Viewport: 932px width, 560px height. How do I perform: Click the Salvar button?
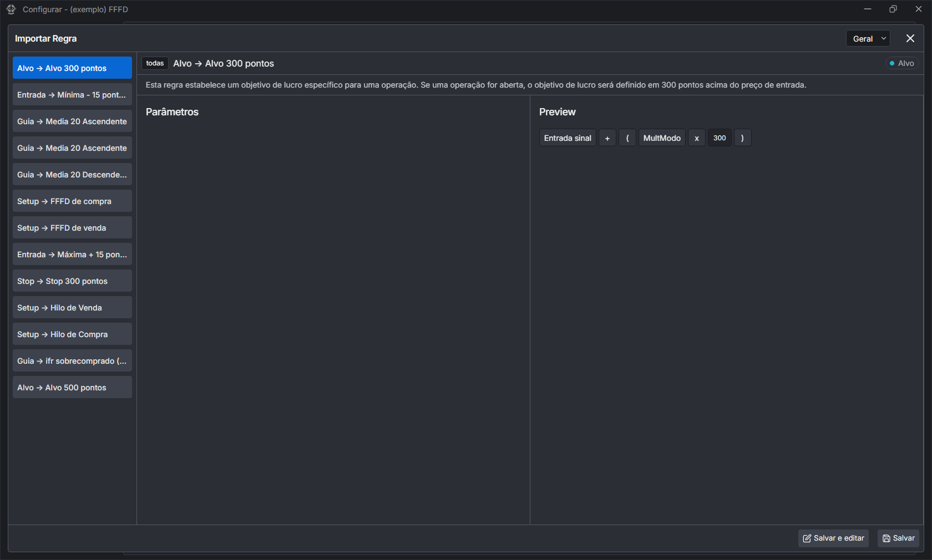tap(898, 538)
